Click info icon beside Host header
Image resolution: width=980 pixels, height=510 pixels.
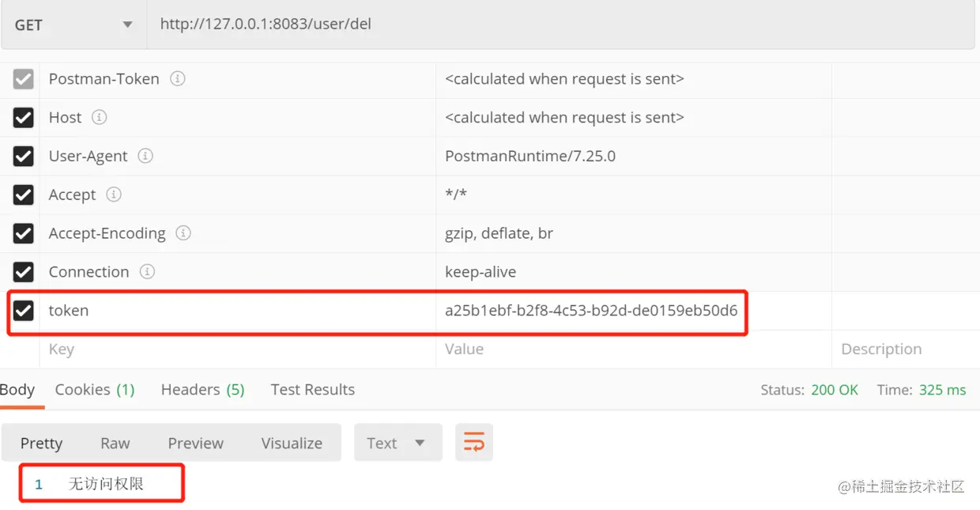click(99, 118)
